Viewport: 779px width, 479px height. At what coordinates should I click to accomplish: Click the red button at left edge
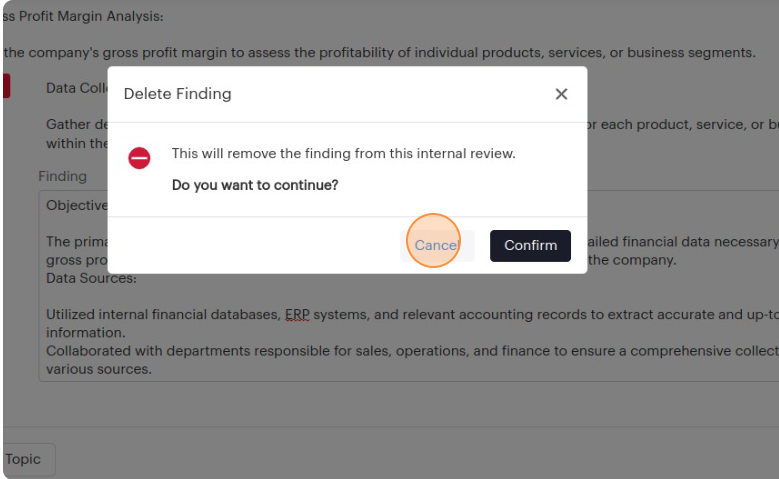click(5, 86)
